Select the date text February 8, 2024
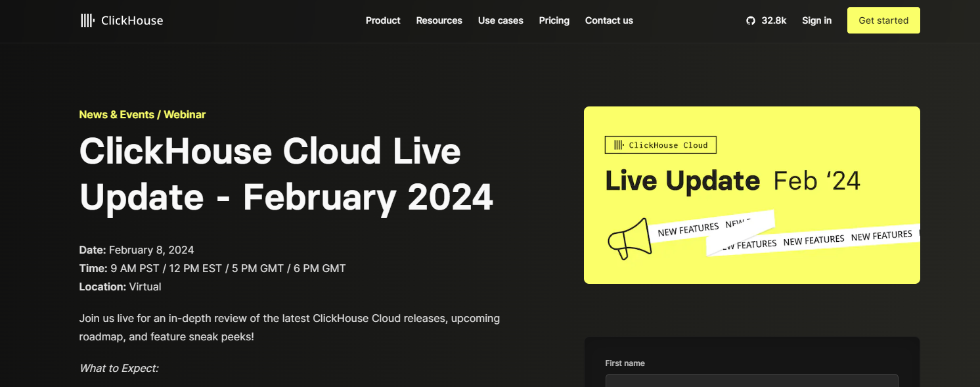 151,250
